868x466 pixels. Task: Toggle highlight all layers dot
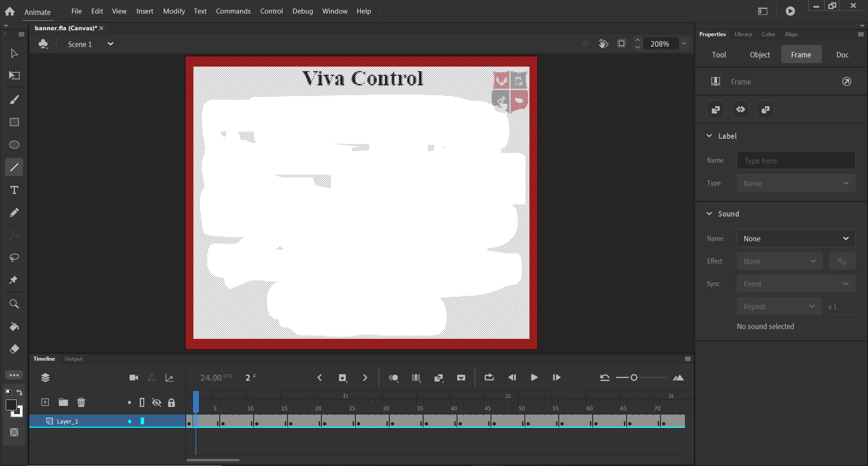click(129, 402)
